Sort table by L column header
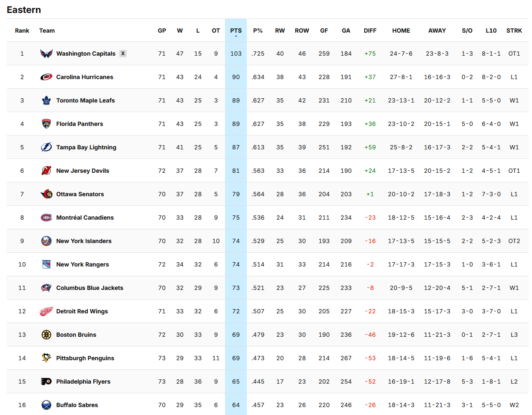 198,31
